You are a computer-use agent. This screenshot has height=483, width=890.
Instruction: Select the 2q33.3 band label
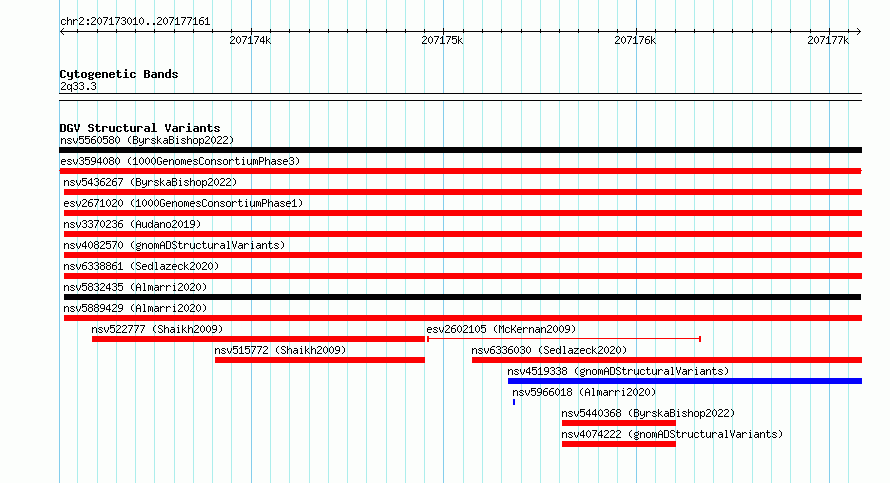coord(78,86)
